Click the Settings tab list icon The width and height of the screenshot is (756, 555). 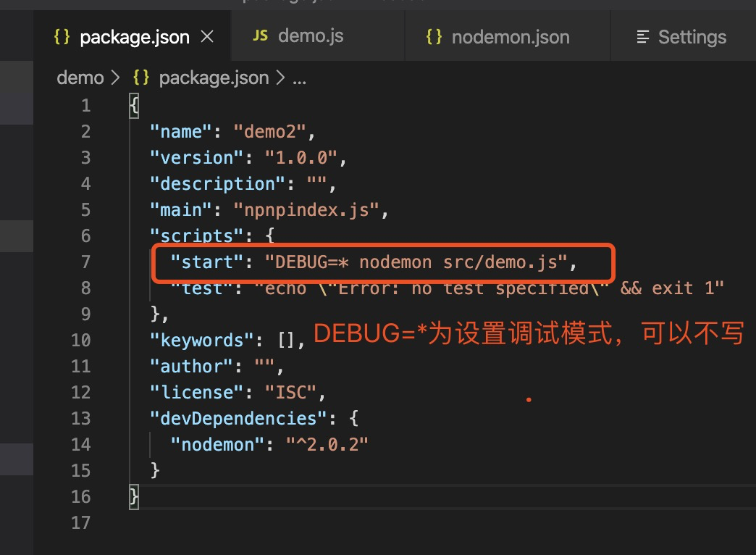pos(643,37)
